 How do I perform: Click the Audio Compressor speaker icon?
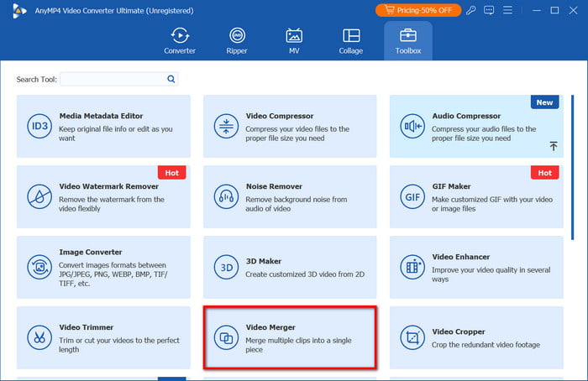point(412,126)
